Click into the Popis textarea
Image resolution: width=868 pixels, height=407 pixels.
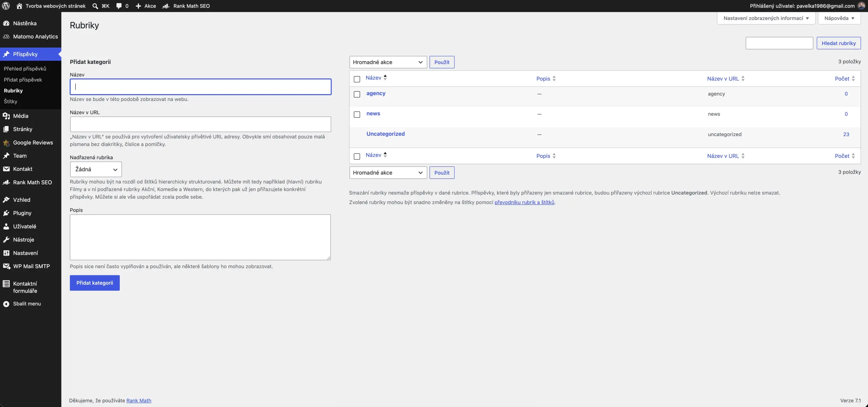point(200,237)
